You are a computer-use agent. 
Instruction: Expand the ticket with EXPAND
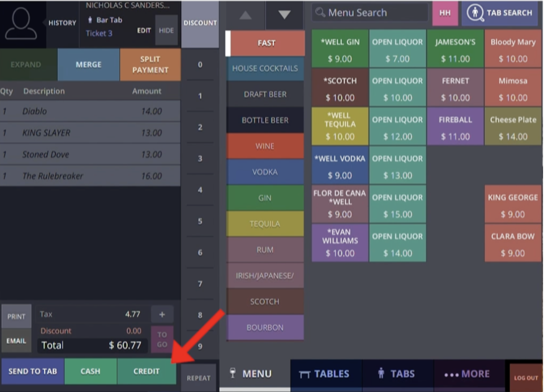(x=29, y=65)
